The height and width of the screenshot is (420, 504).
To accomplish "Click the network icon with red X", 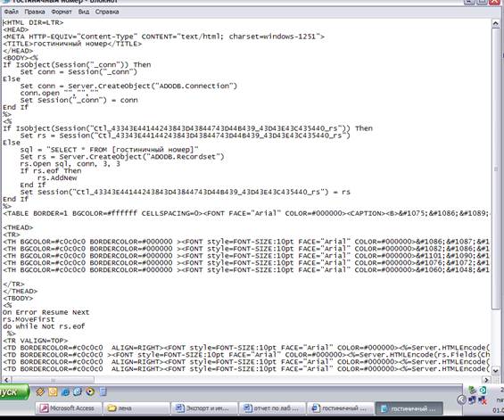I will pyautogui.click(x=482, y=400).
